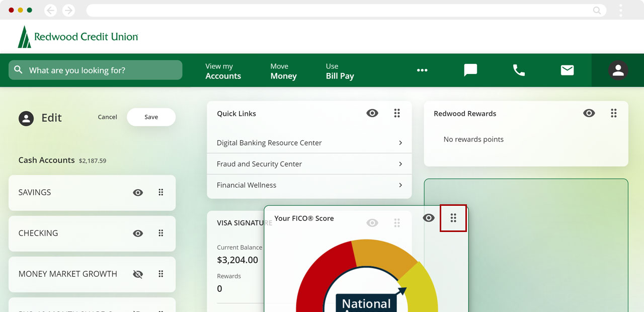Click the Save button
Screen dimensions: 644x312
point(151,117)
